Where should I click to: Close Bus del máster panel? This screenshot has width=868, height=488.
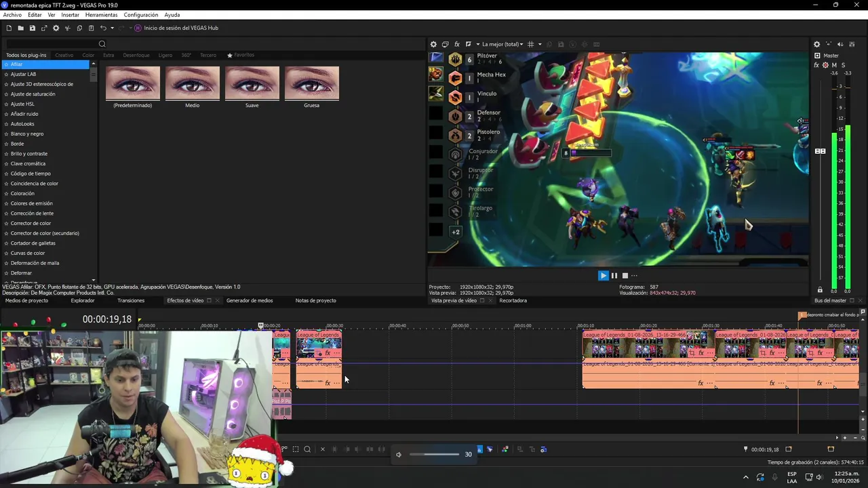click(860, 300)
